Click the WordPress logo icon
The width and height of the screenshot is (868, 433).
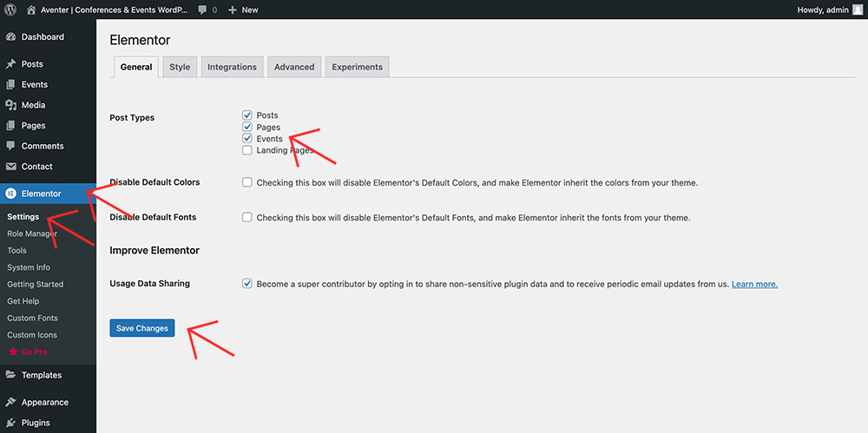point(10,10)
